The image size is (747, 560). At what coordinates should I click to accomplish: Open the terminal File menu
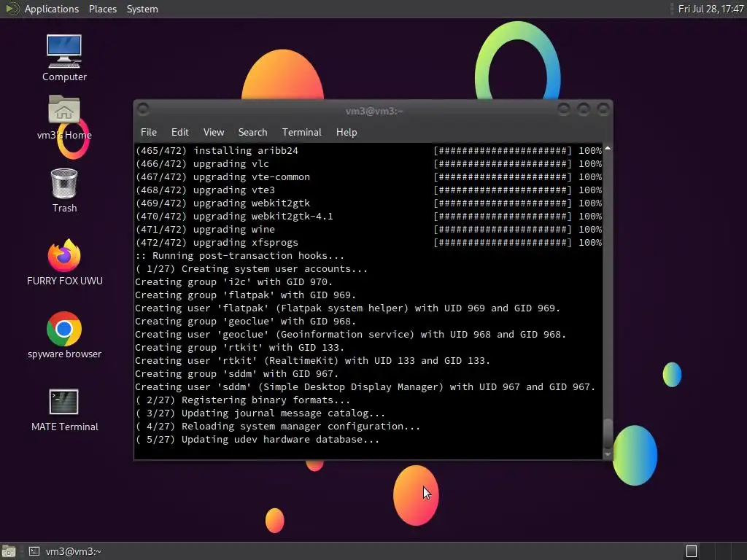(149, 133)
